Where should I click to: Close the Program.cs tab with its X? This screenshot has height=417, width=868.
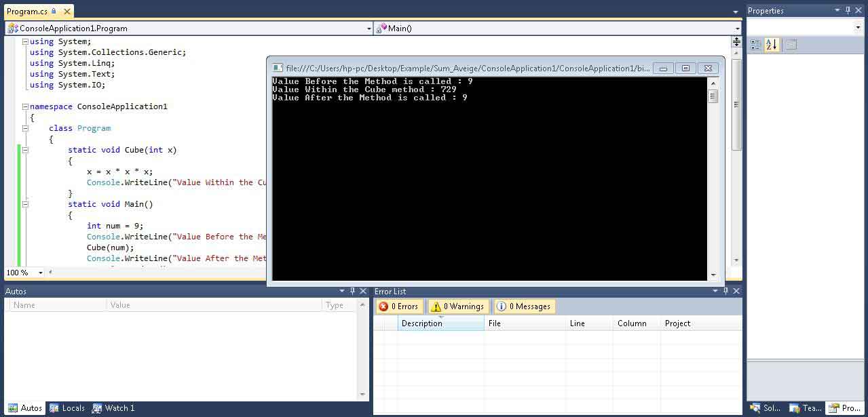[66, 12]
